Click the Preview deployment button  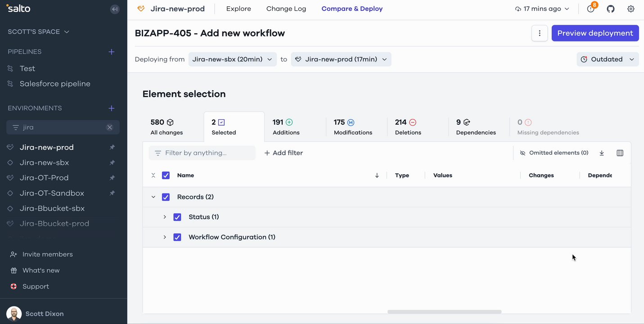point(595,33)
